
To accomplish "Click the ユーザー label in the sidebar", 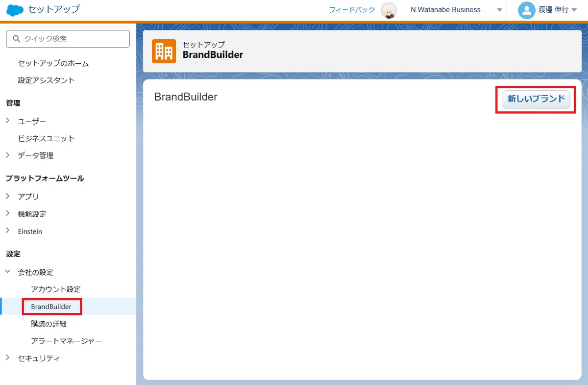I will click(32, 121).
